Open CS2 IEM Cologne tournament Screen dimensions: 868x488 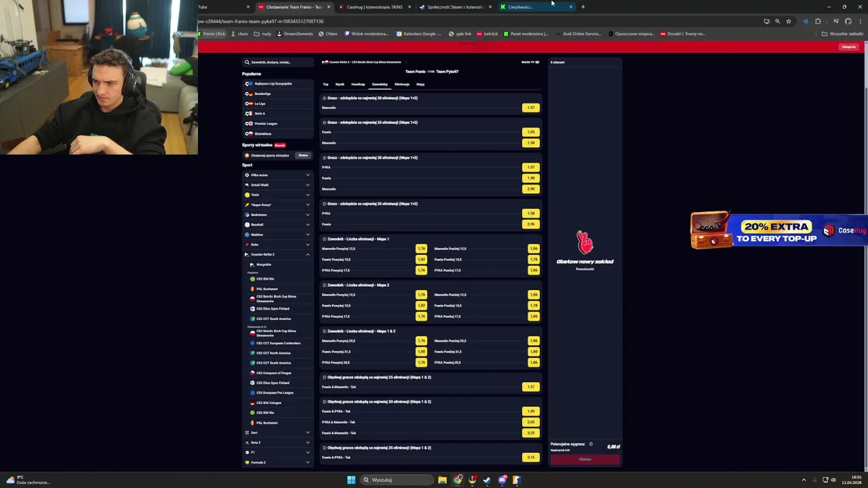tap(278, 403)
